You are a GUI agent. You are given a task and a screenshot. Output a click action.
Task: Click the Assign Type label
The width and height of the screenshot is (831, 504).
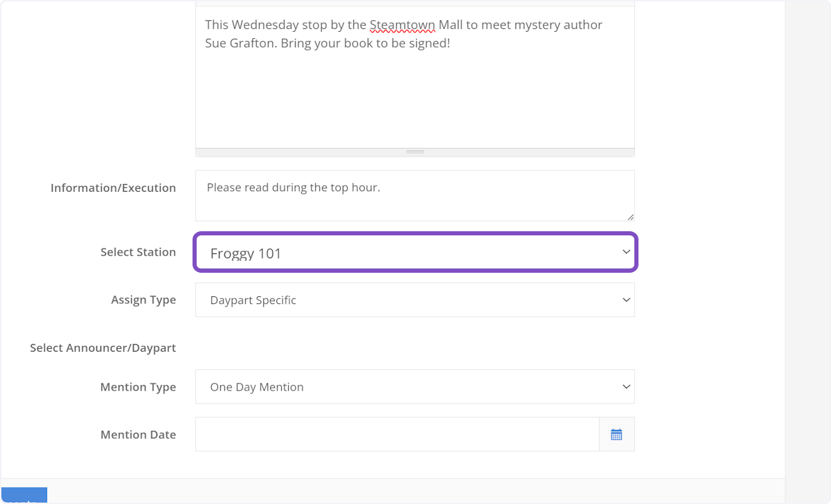[x=143, y=300]
